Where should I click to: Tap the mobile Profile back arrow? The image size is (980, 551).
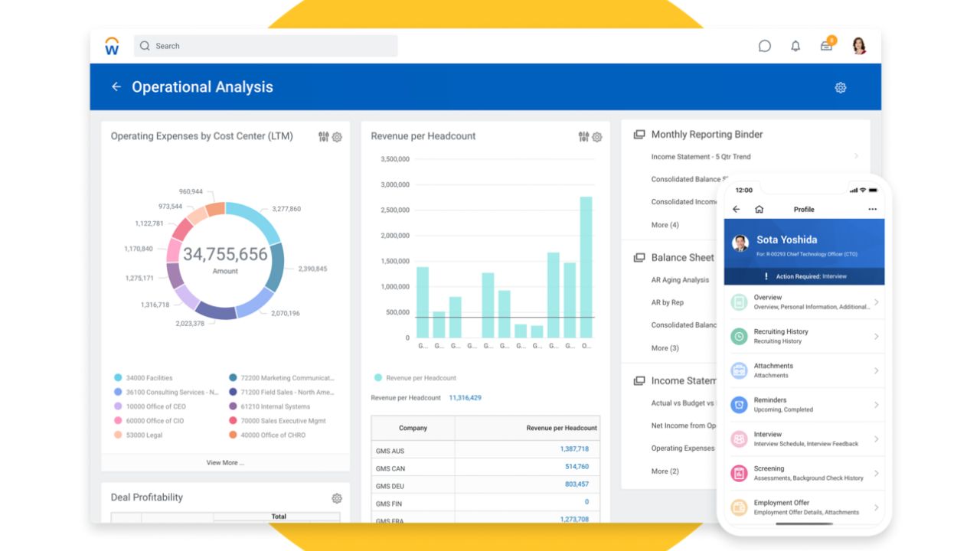(x=737, y=209)
